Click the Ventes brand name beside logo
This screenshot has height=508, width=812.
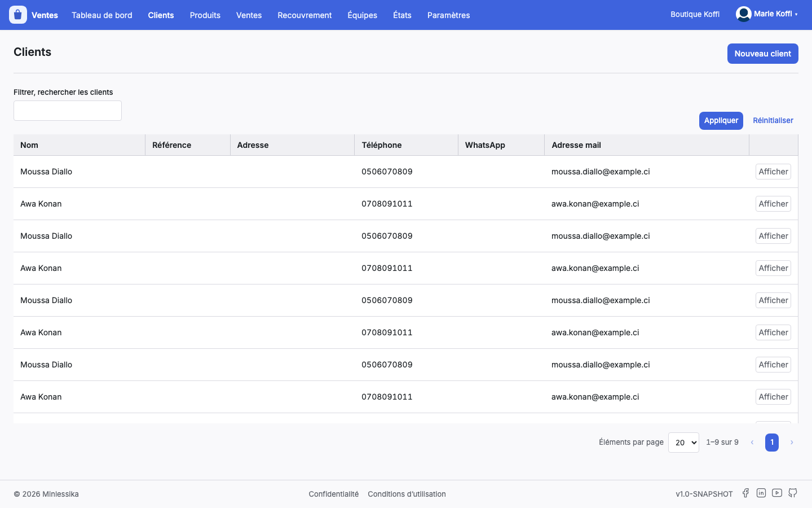[45, 15]
